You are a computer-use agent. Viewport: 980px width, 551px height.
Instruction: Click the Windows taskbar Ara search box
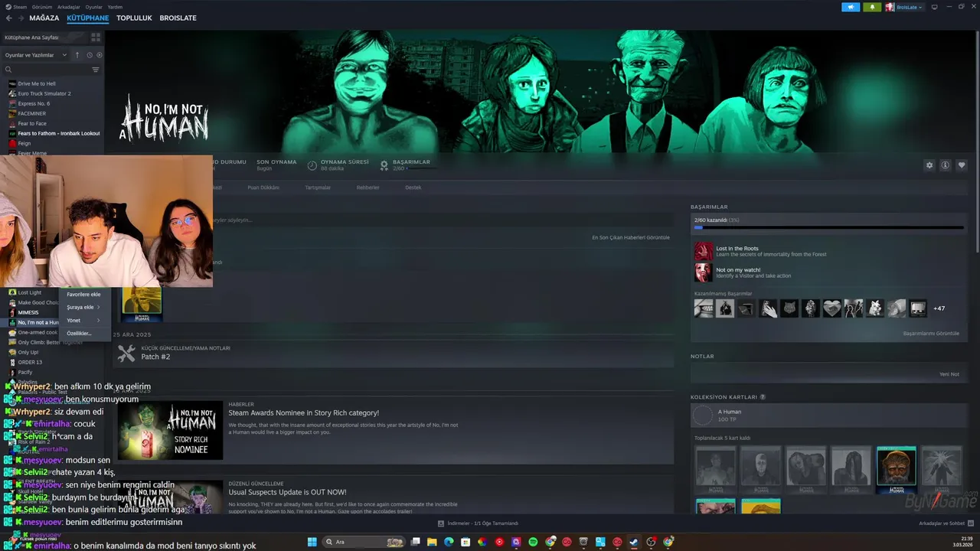click(364, 542)
